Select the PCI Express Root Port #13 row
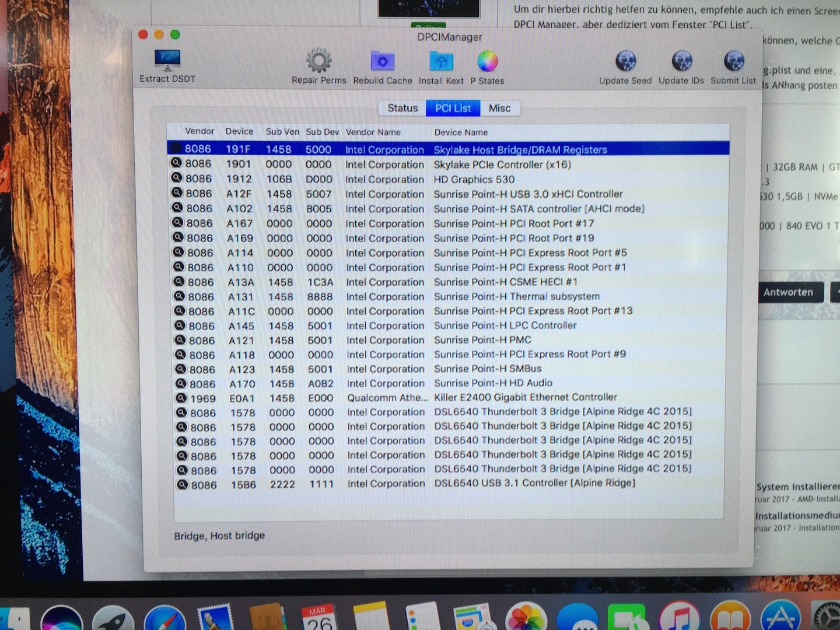840x630 pixels. tap(449, 311)
